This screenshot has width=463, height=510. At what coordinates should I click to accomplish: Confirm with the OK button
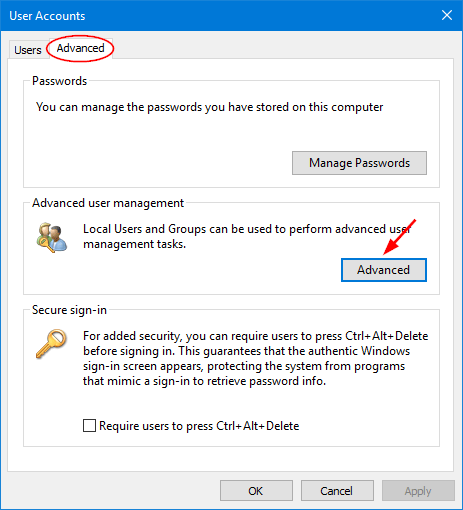pos(256,491)
